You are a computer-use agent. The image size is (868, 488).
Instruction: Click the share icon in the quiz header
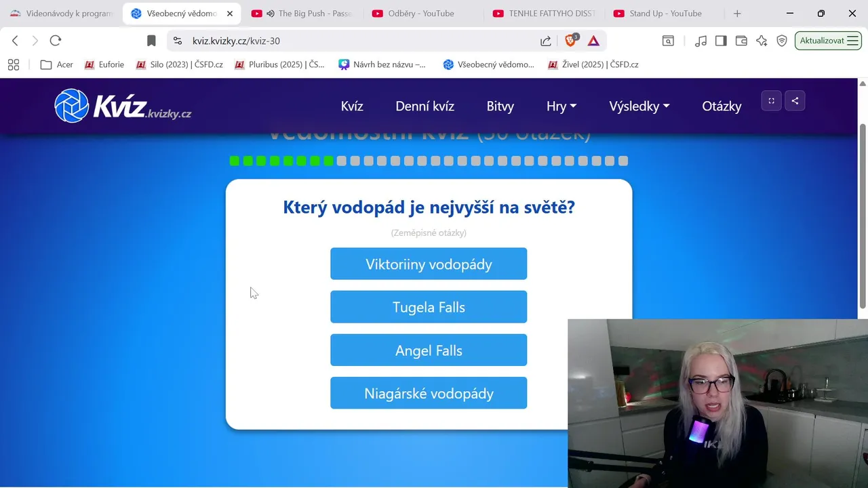pyautogui.click(x=795, y=100)
